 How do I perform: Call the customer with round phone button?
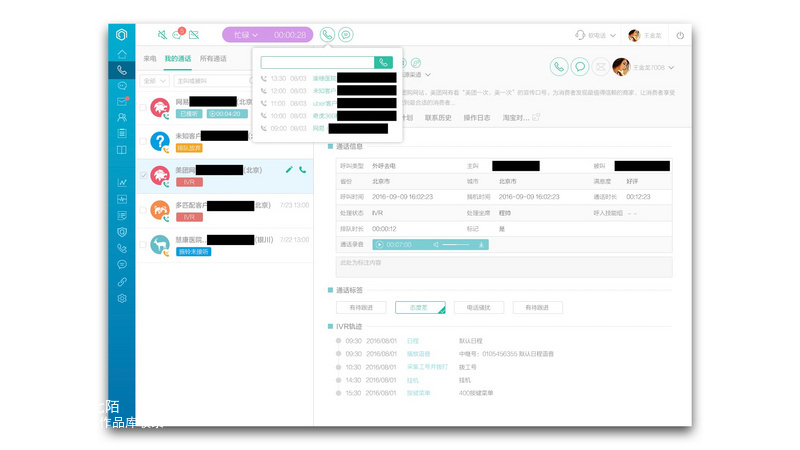[559, 67]
